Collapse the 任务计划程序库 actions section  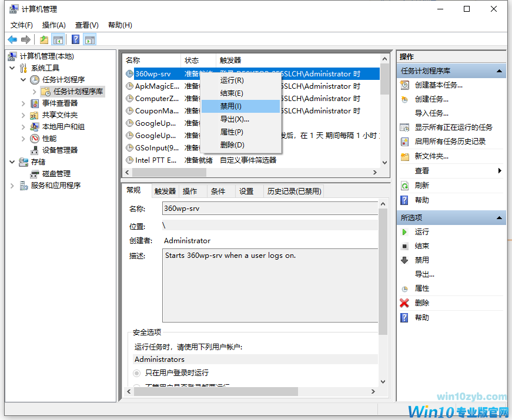[x=501, y=70]
